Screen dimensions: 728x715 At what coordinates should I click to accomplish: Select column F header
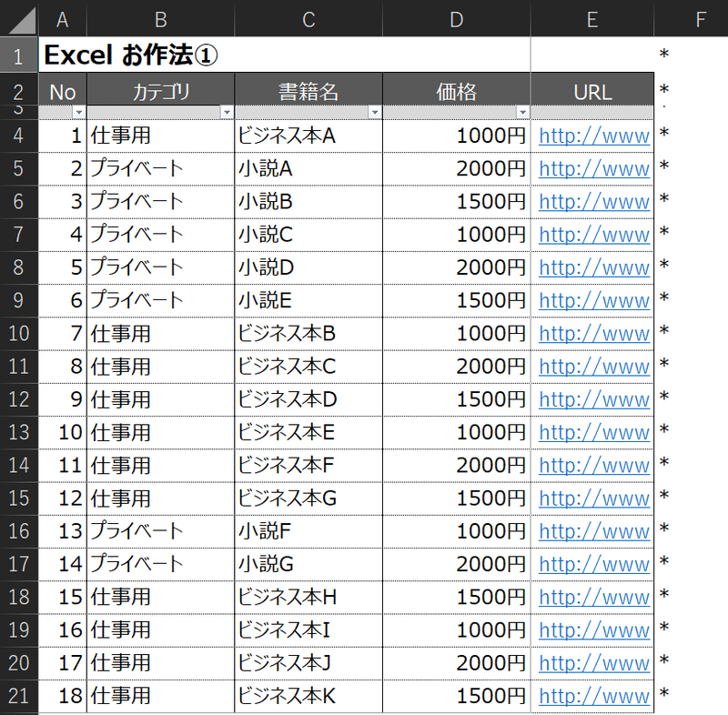(x=701, y=19)
